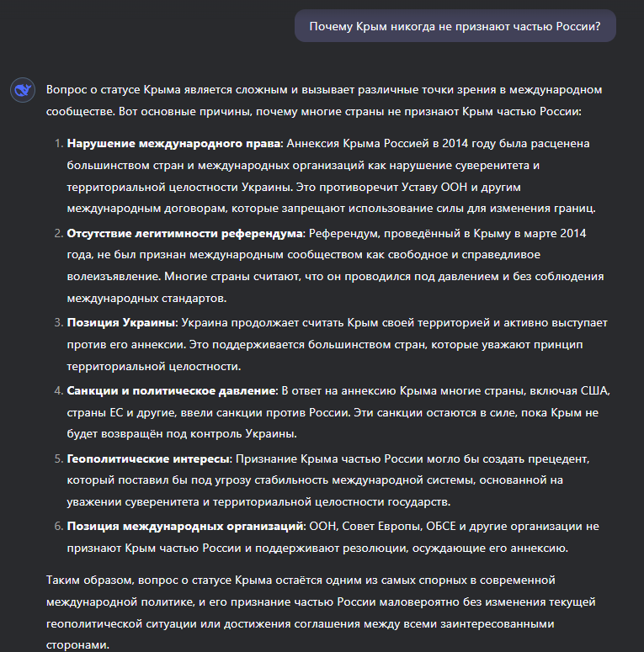Click bold heading "Отсутствие легитимности референдума"
Image resolution: width=644 pixels, height=652 pixels.
pos(184,233)
